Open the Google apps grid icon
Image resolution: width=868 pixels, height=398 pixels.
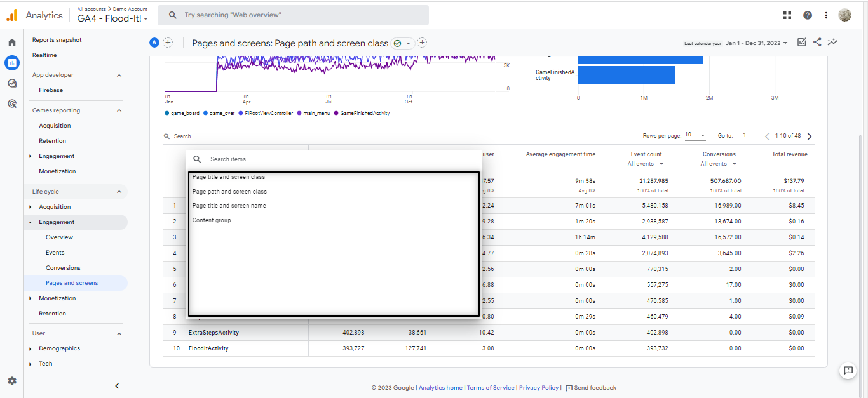(787, 15)
